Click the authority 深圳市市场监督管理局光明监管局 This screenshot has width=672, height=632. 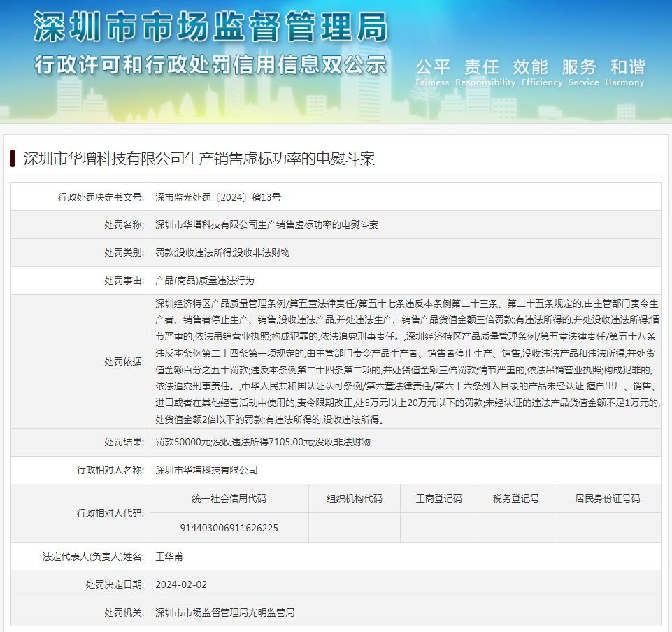(x=225, y=612)
